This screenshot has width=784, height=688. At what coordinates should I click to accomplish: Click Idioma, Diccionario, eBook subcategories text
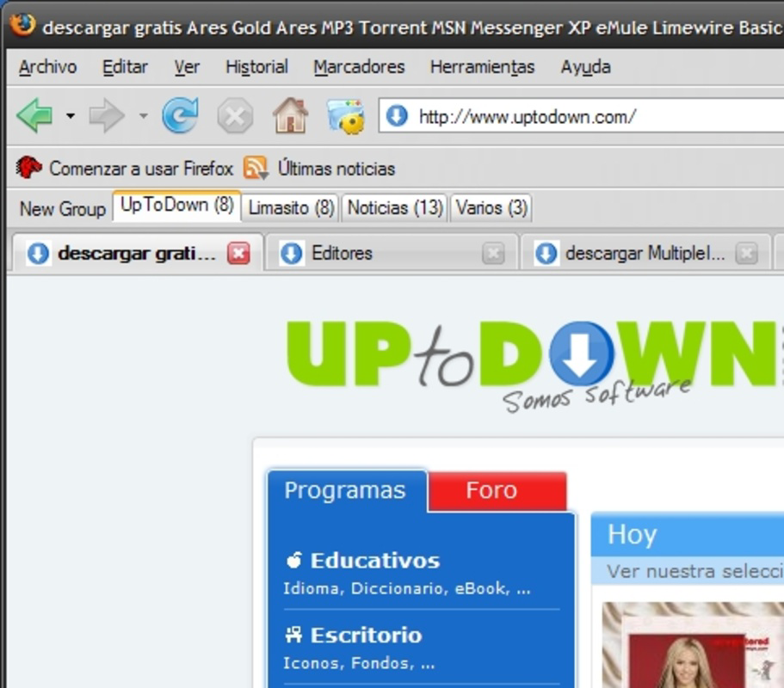click(406, 588)
